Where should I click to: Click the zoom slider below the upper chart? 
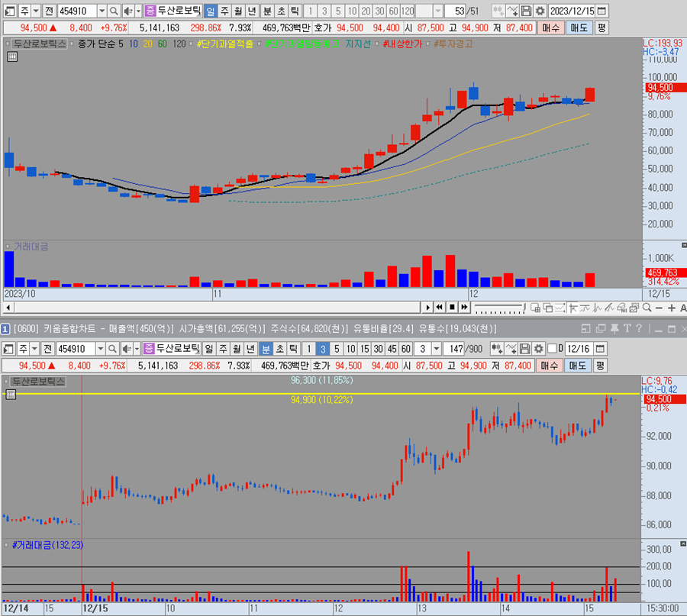coord(499,308)
